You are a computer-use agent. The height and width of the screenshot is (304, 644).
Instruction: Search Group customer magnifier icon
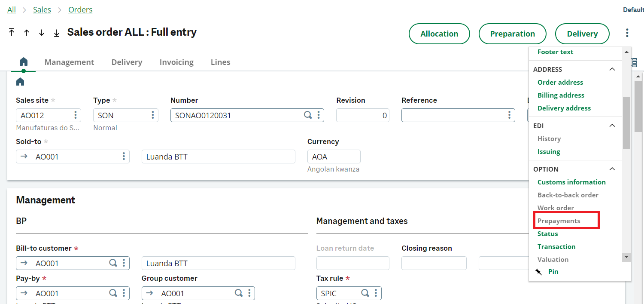239,293
